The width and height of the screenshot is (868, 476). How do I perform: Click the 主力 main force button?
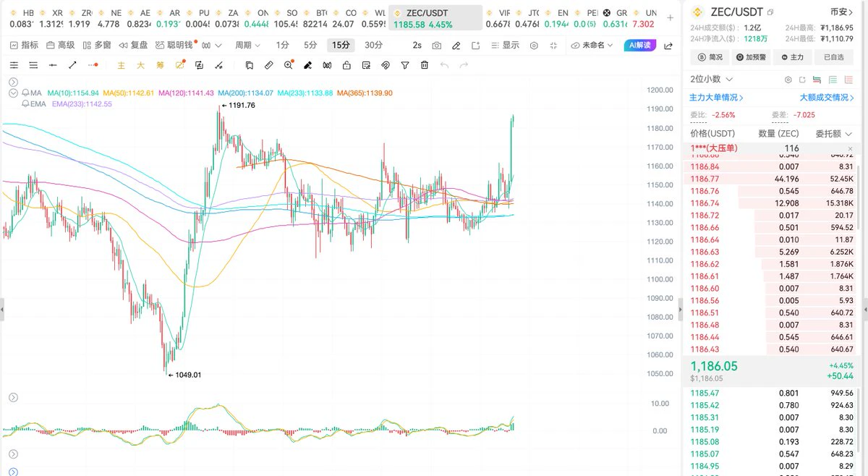(792, 57)
